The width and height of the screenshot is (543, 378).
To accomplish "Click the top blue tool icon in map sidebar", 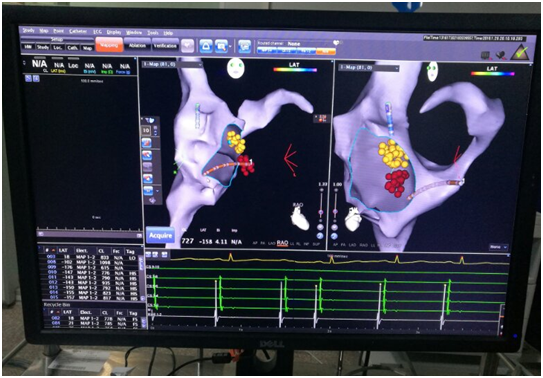I will pos(148,143).
